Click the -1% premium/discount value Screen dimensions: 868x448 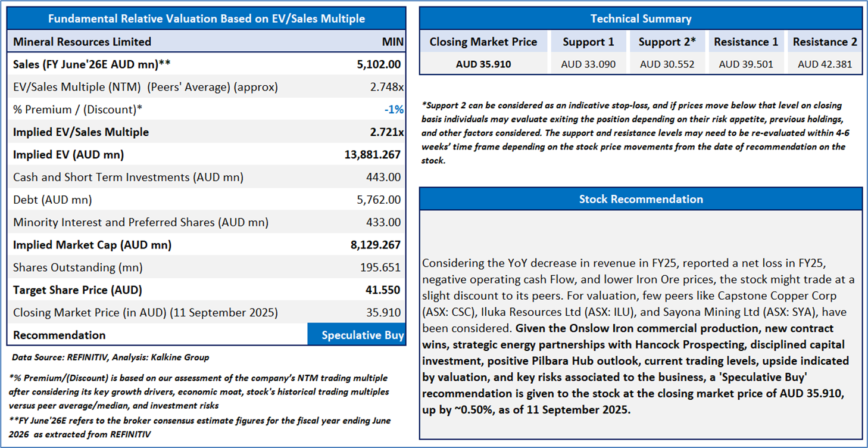pos(394,110)
